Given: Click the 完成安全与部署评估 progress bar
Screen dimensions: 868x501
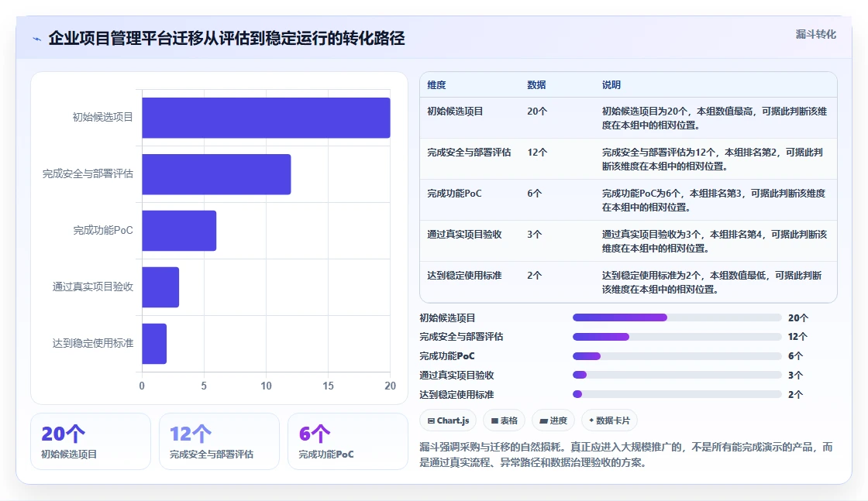Looking at the screenshot, I should click(x=677, y=337).
